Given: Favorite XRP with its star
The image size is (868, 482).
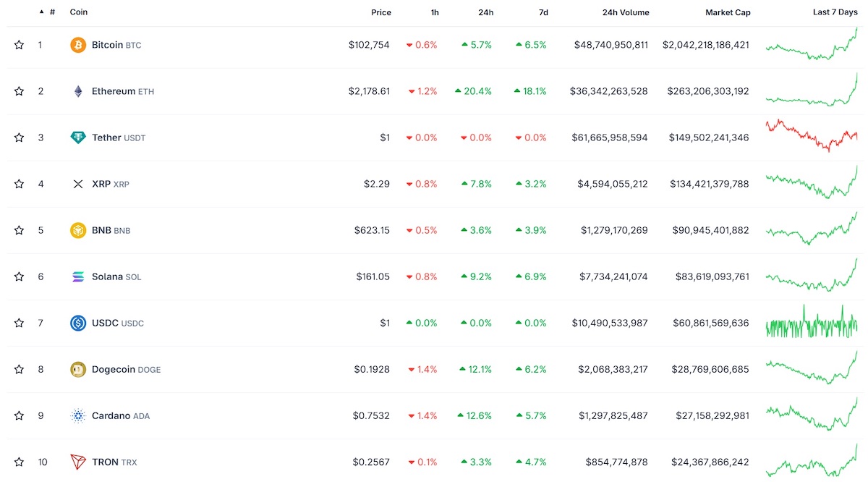Looking at the screenshot, I should (19, 184).
